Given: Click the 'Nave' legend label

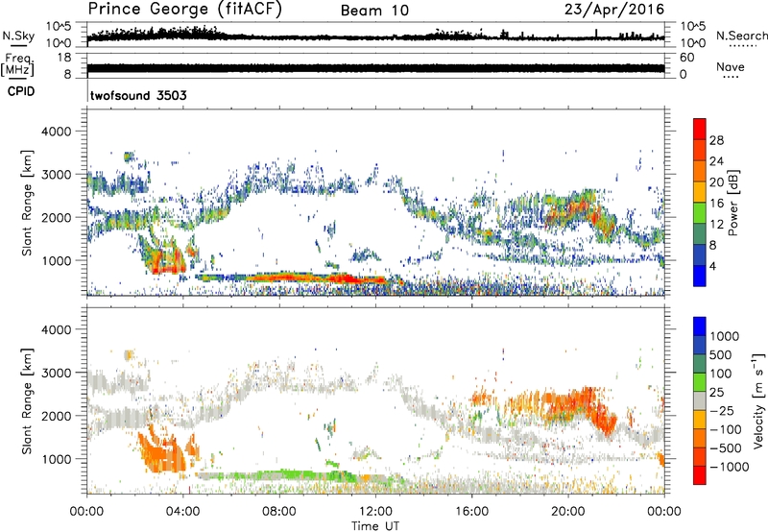Looking at the screenshot, I should pyautogui.click(x=731, y=66).
